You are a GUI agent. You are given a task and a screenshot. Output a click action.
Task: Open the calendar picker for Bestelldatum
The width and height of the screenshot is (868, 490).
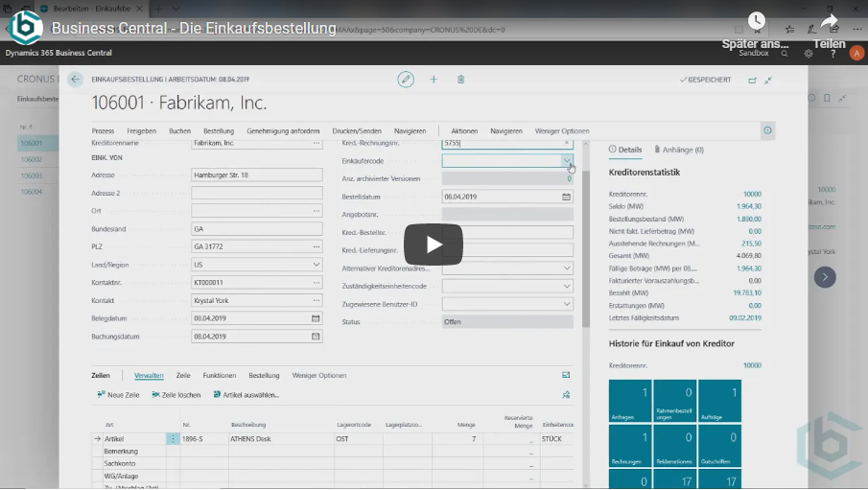point(566,197)
